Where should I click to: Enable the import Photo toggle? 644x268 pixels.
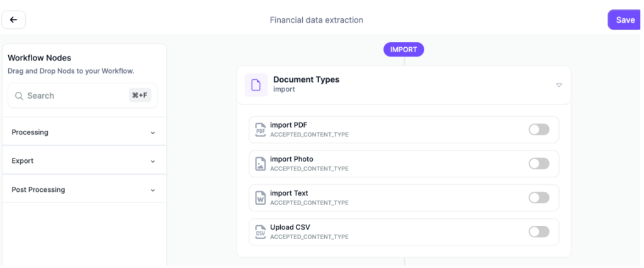pos(539,164)
